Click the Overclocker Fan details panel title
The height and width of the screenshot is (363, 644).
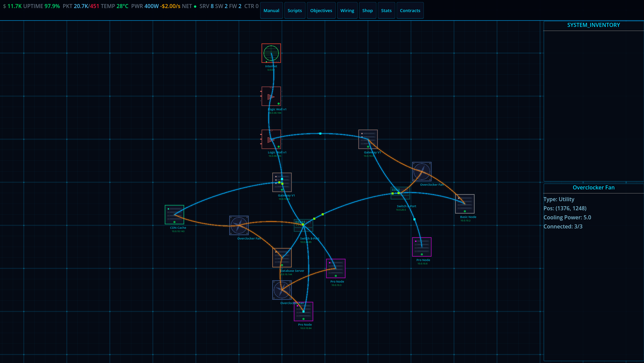coord(594,188)
